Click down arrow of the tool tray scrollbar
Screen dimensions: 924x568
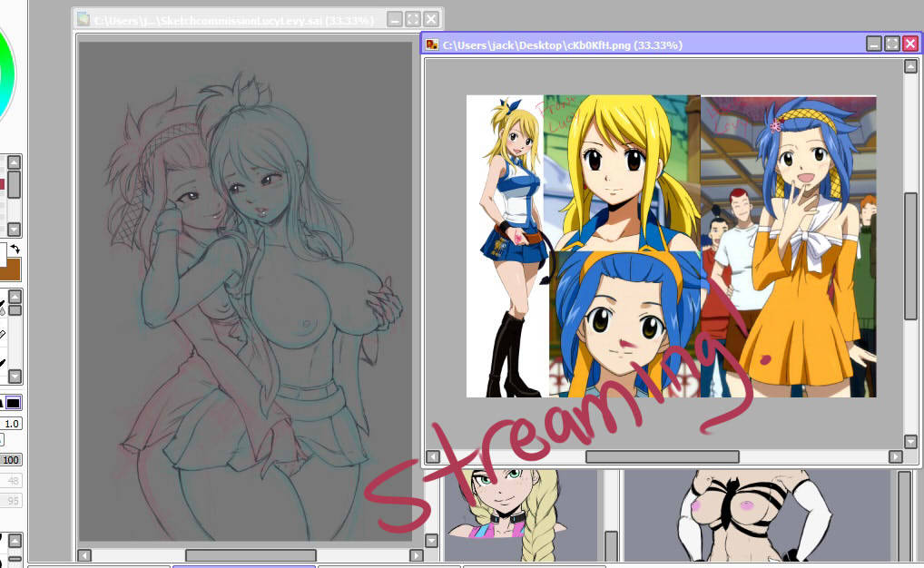[x=15, y=376]
